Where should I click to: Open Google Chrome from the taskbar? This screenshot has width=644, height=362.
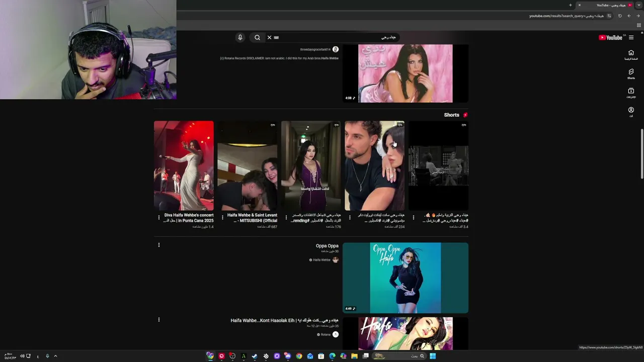coord(299,356)
